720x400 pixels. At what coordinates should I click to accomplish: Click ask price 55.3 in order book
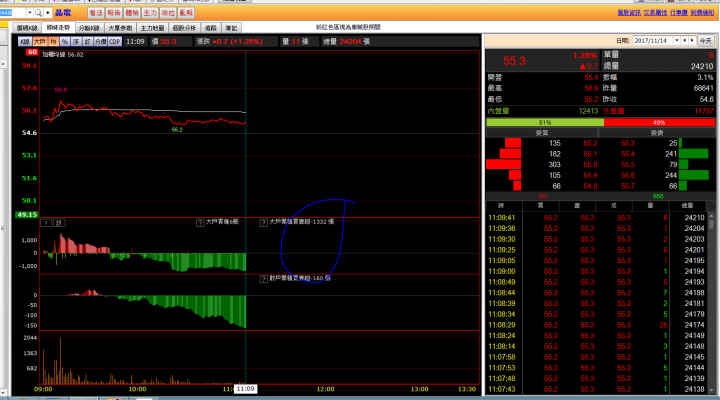tap(628, 143)
